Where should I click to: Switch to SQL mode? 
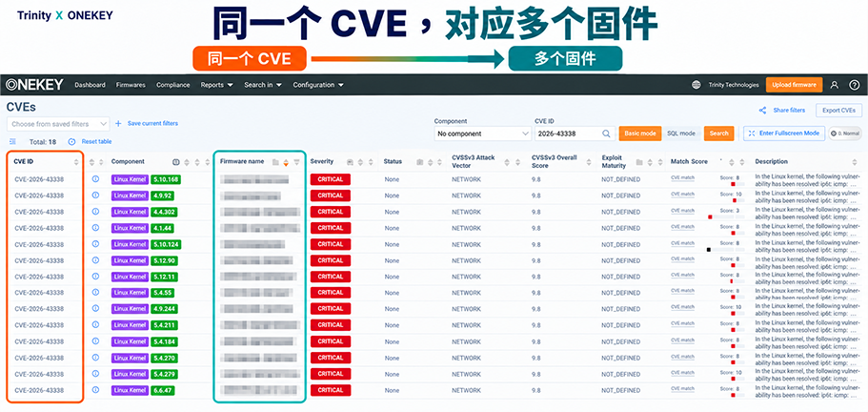tap(681, 134)
